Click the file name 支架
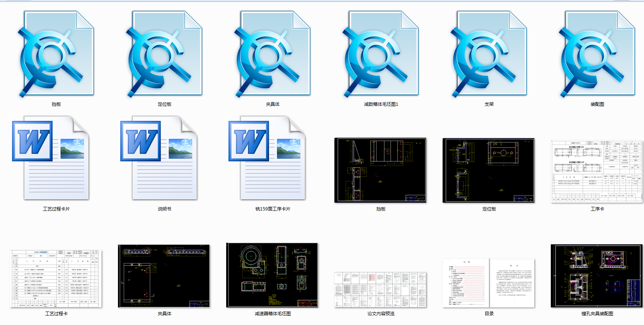This screenshot has height=325, width=644. coord(489,104)
